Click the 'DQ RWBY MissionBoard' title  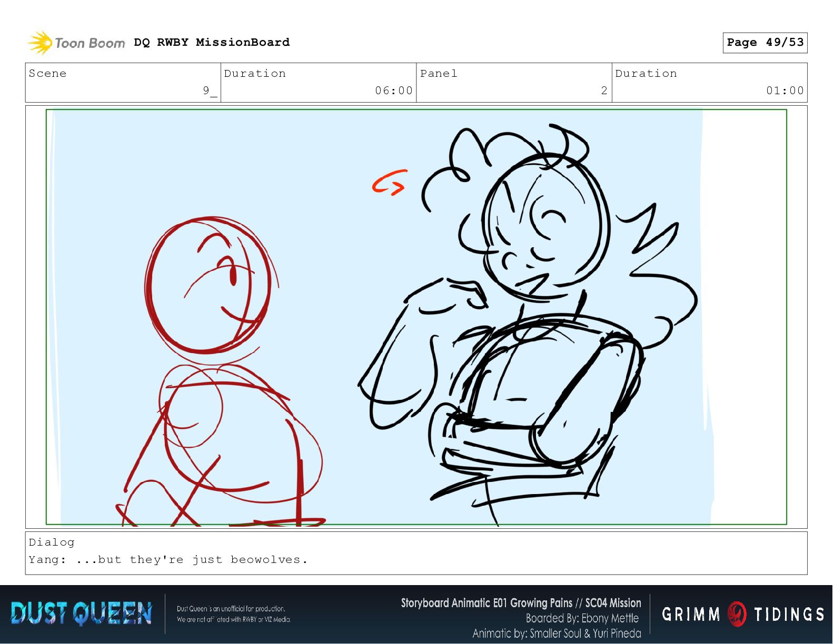[212, 42]
